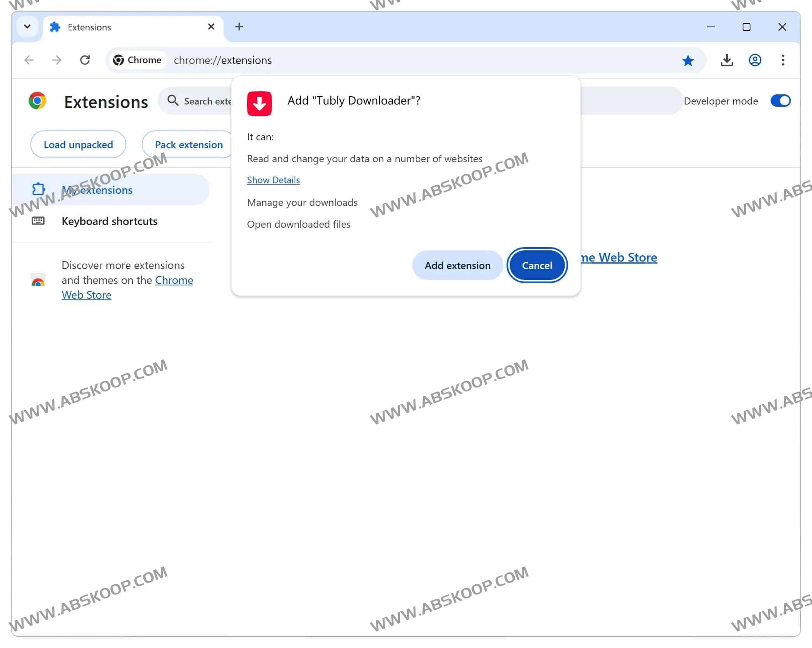
Task: Expand permissions via Show Details
Action: click(273, 180)
